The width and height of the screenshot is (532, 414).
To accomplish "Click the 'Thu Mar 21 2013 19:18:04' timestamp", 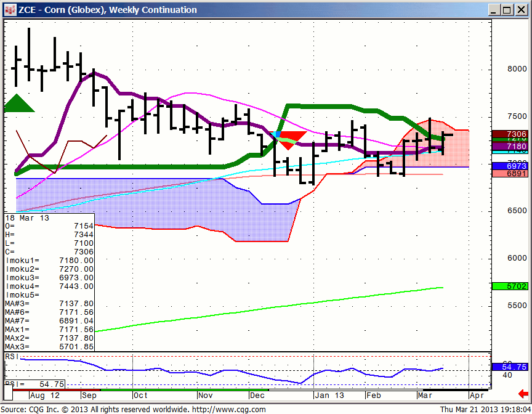I will point(486,410).
